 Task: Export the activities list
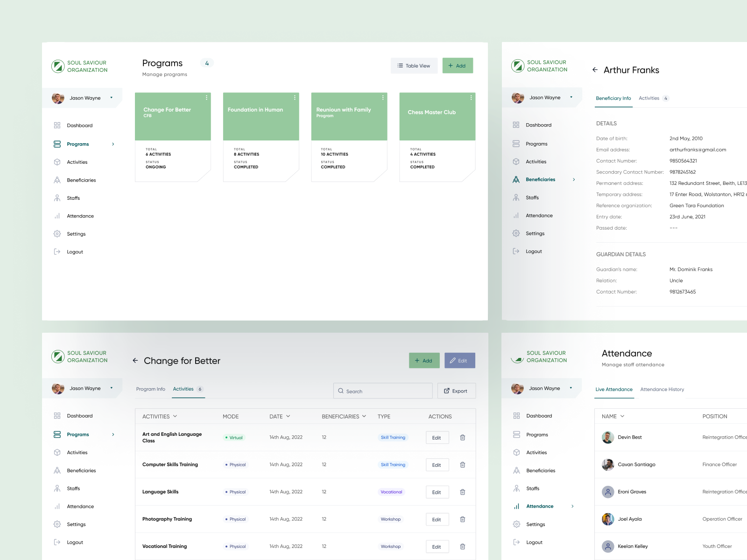[x=456, y=391]
